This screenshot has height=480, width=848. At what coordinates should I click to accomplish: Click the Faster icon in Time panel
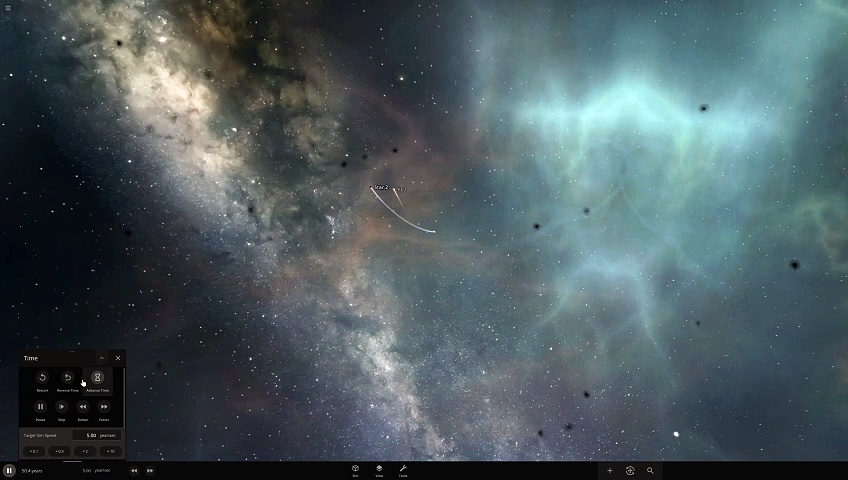coord(104,407)
